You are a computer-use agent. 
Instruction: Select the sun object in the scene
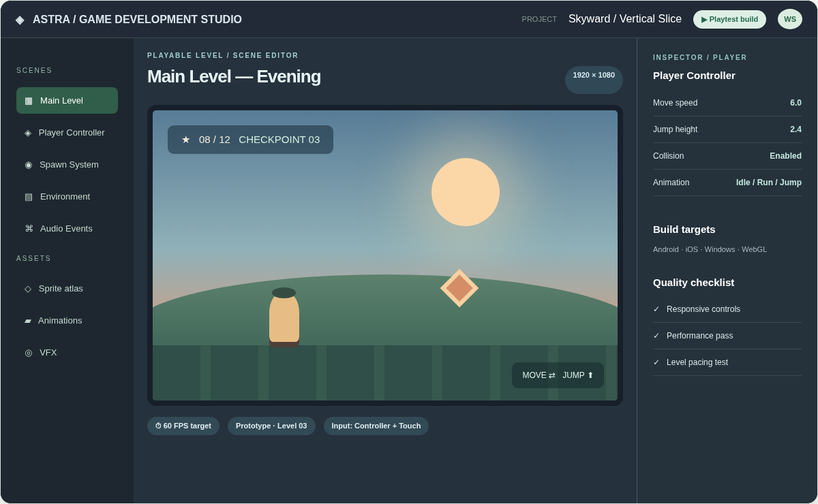[466, 192]
